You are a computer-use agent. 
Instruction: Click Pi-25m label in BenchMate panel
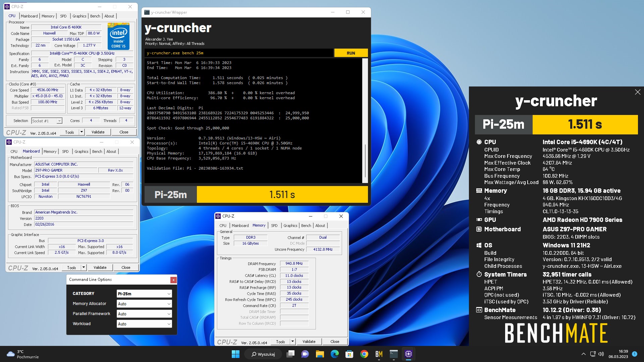(503, 124)
